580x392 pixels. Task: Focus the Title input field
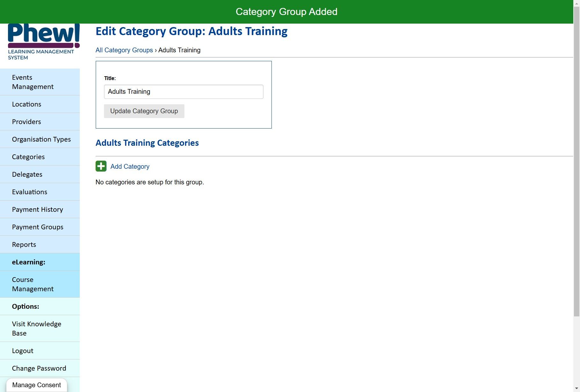pos(183,92)
